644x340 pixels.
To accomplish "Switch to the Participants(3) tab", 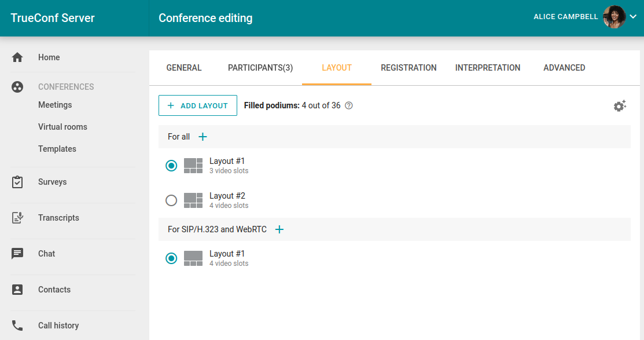I will coord(260,68).
